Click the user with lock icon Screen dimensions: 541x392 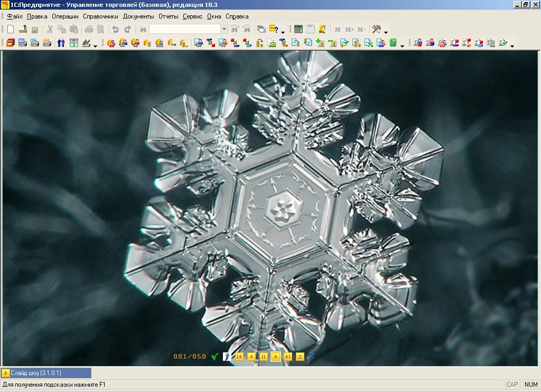click(x=322, y=30)
